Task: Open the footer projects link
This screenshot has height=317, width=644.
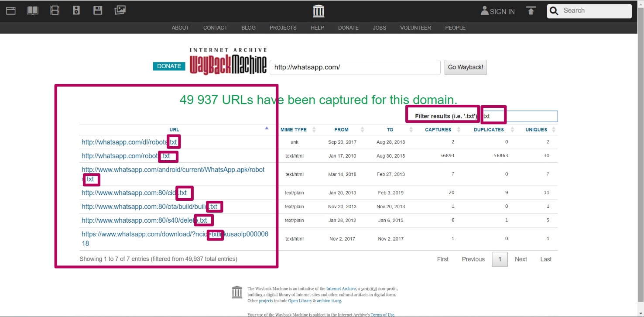Action: [x=266, y=301]
